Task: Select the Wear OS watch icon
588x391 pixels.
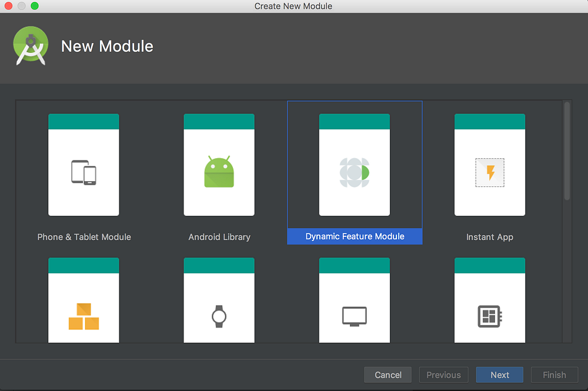Action: click(x=219, y=316)
